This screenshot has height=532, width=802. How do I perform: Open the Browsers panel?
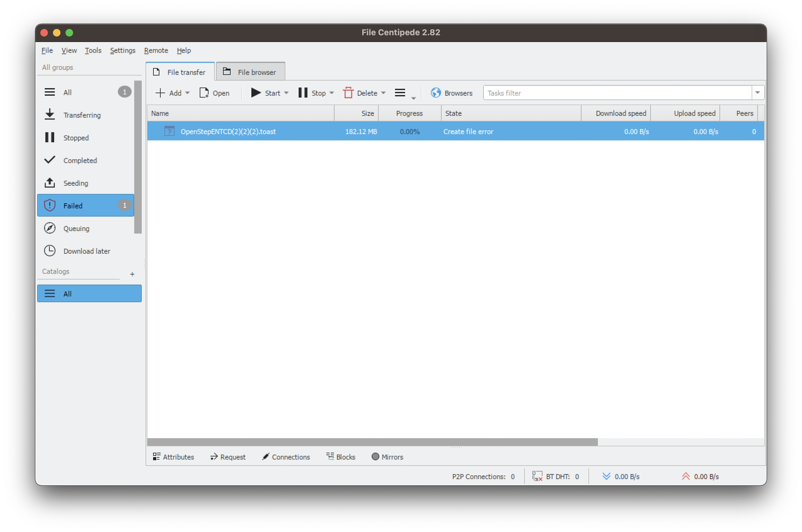(x=452, y=93)
